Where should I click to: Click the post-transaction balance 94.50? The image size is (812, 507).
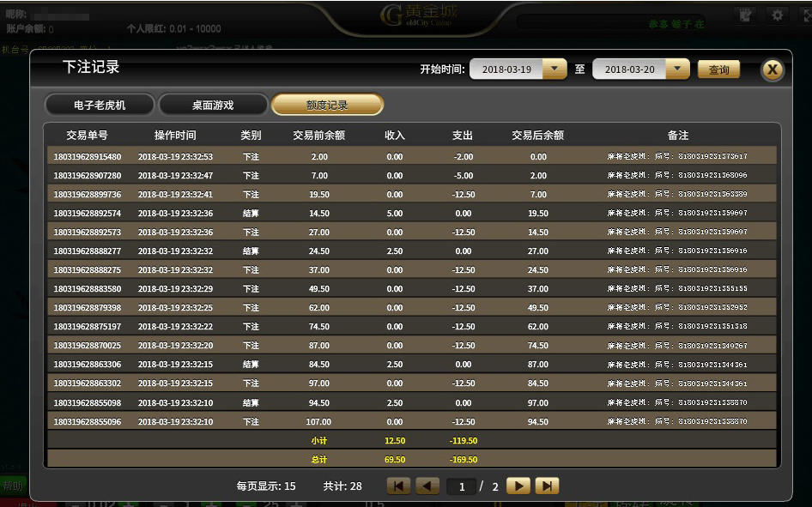click(x=537, y=421)
